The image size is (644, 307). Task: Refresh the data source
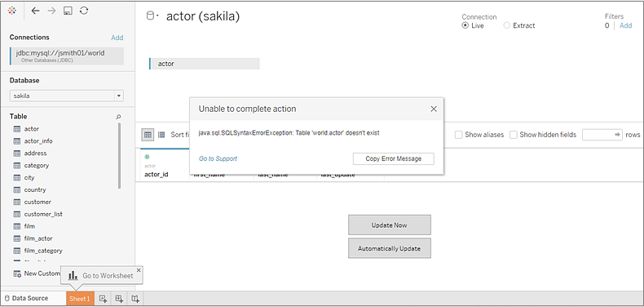84,11
